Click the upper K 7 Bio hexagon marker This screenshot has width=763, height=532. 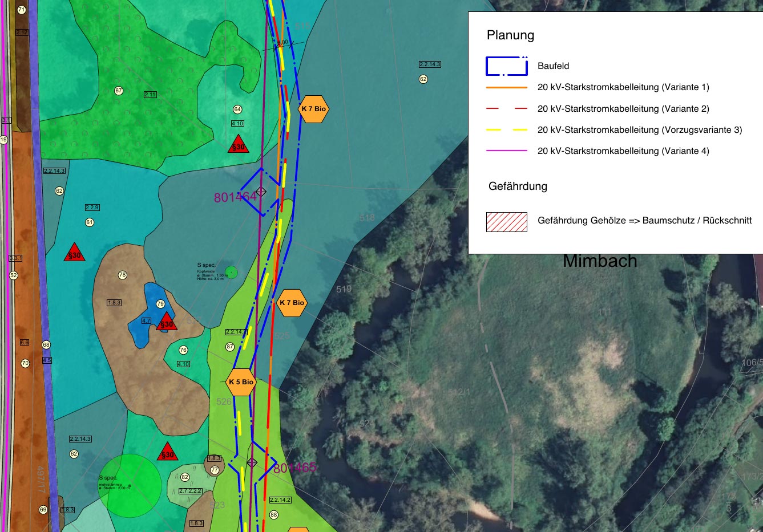(313, 109)
